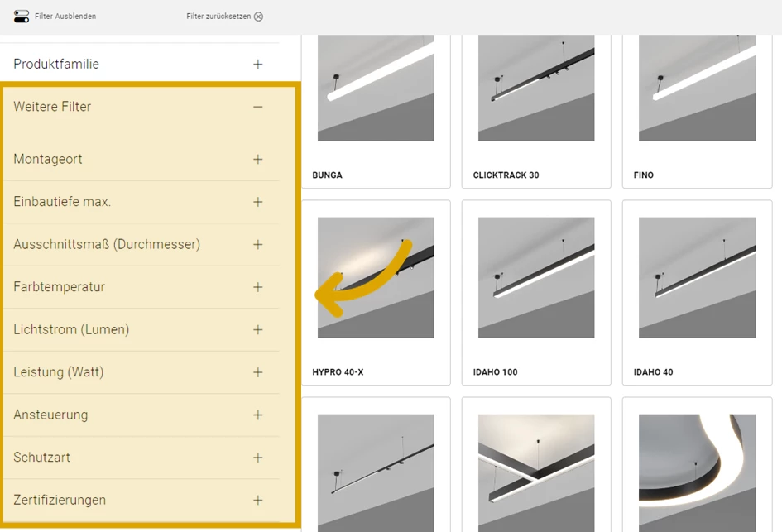The image size is (782, 532).
Task: Open the HYPRO 40-X product title
Action: click(338, 372)
